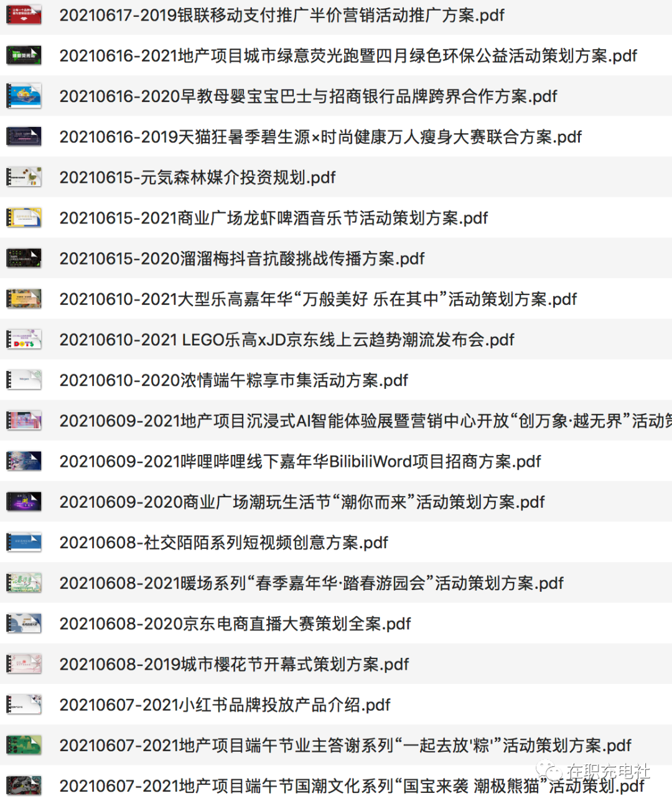This screenshot has height=801, width=672.
Task: Click the PDF thumbnail icon for 银联移动支付推广 file
Action: coord(24,15)
